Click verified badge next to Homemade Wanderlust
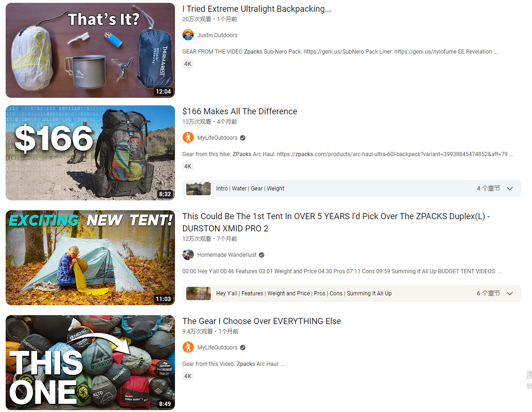This screenshot has height=412, width=532. [x=262, y=255]
